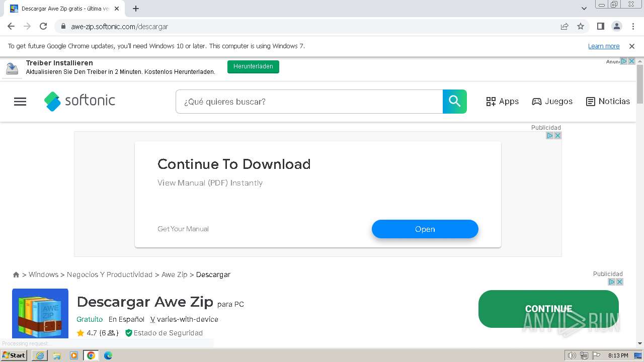Launch Microsoft Edge from taskbar
The image size is (644, 362).
pyautogui.click(x=108, y=355)
